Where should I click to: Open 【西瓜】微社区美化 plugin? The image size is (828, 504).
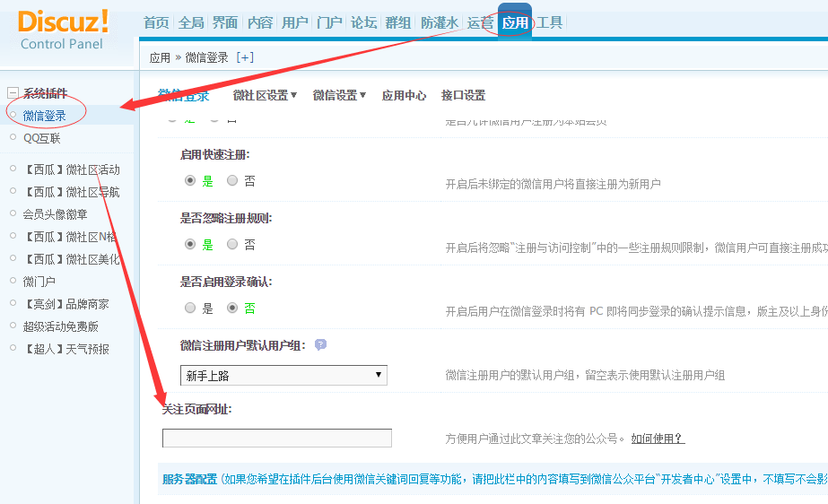72,260
